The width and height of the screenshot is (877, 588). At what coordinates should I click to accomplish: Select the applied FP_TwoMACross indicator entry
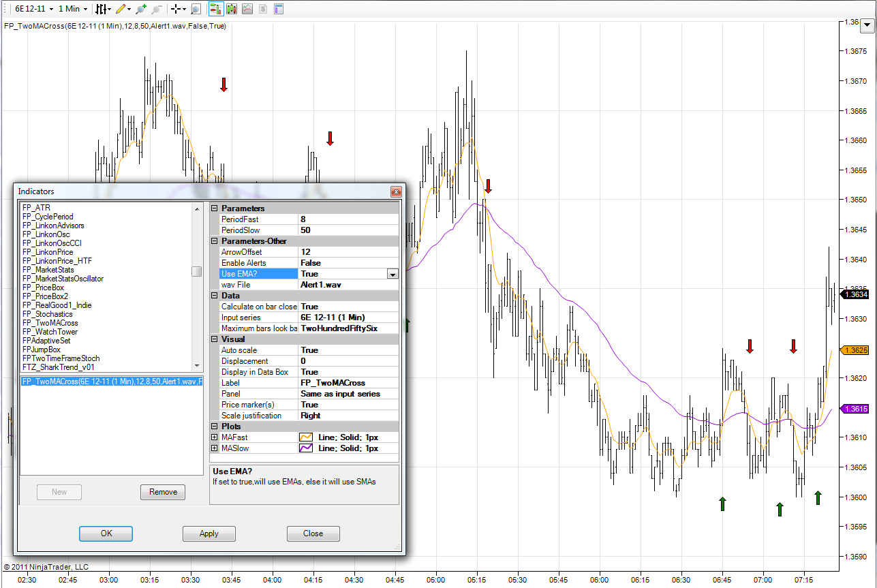coord(112,382)
